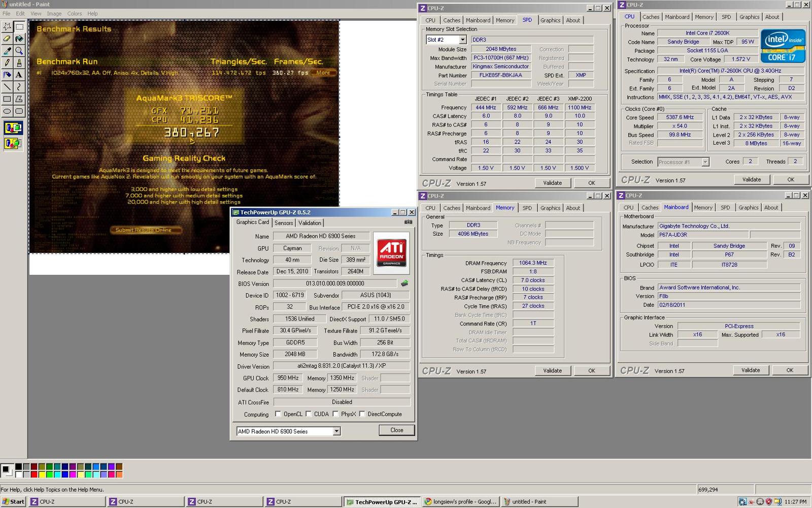
Task: Select the Rounded Rectangle tool
Action: [19, 111]
